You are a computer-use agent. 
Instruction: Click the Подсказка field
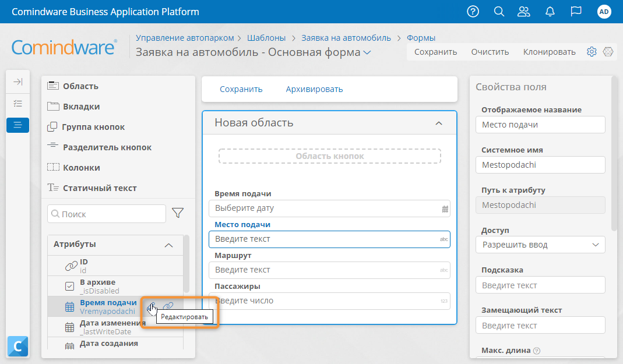point(540,285)
